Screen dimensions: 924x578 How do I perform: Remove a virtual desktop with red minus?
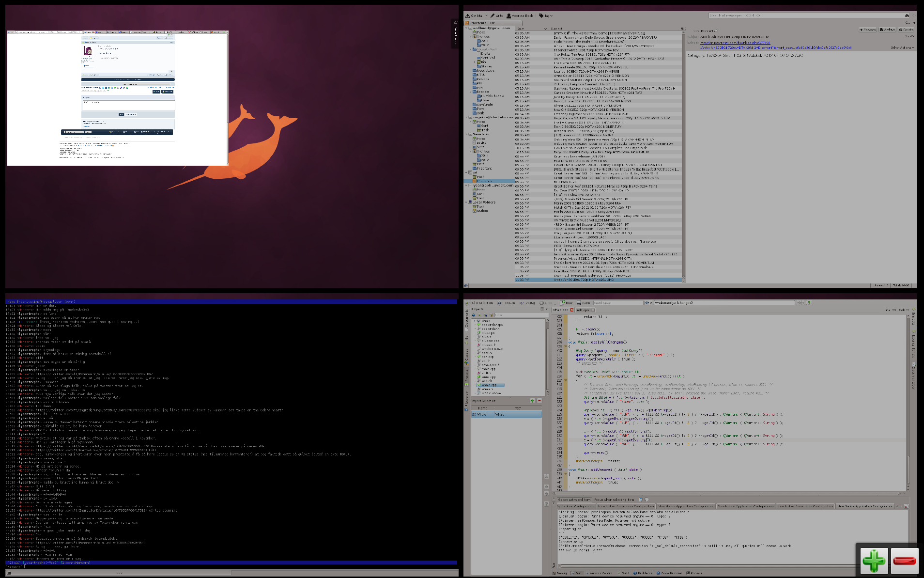904,561
